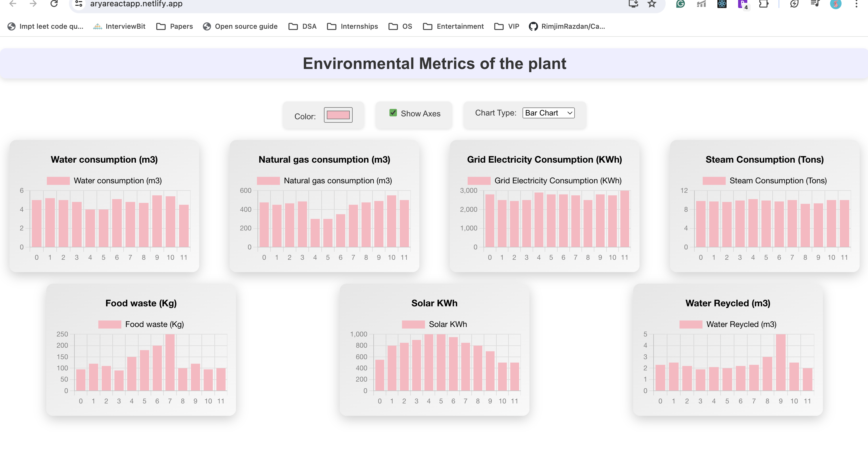This screenshot has height=454, width=868.
Task: Open the Chart Type dropdown
Action: (x=548, y=113)
